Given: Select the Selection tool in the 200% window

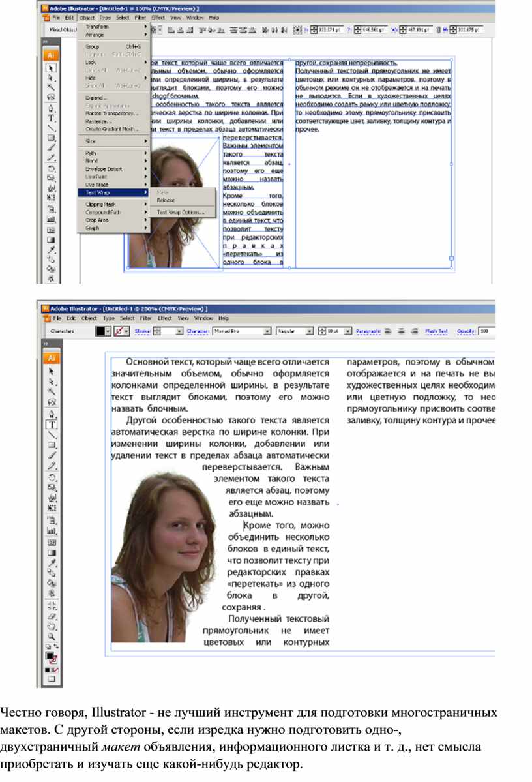Looking at the screenshot, I should pos(52,371).
